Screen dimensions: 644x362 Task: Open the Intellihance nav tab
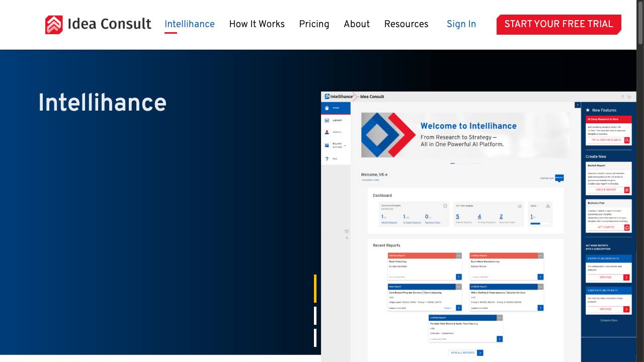tap(190, 24)
